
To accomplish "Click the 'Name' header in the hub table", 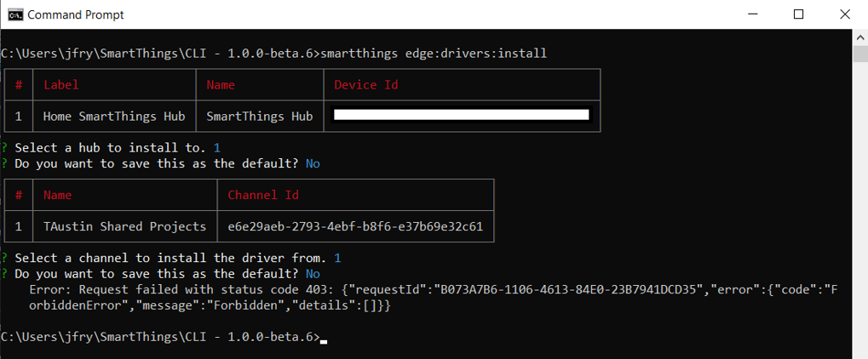I will click(221, 84).
